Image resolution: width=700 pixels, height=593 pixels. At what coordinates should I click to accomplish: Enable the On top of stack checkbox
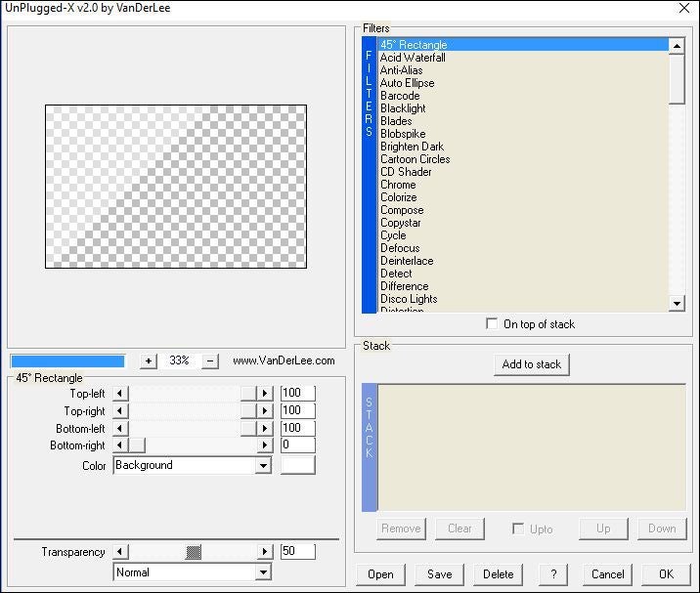click(492, 324)
